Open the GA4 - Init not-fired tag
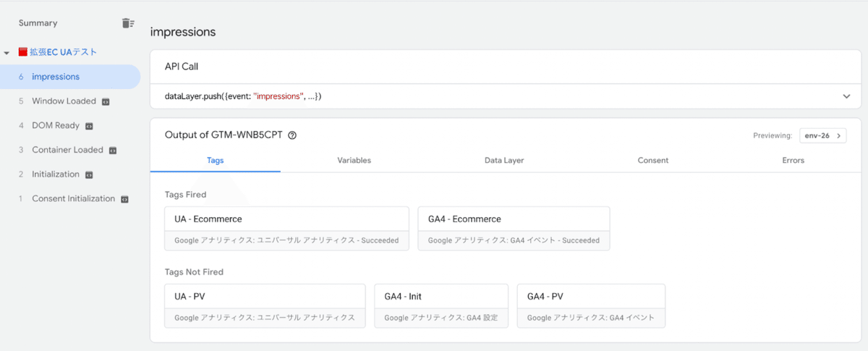The image size is (868, 351). click(441, 306)
